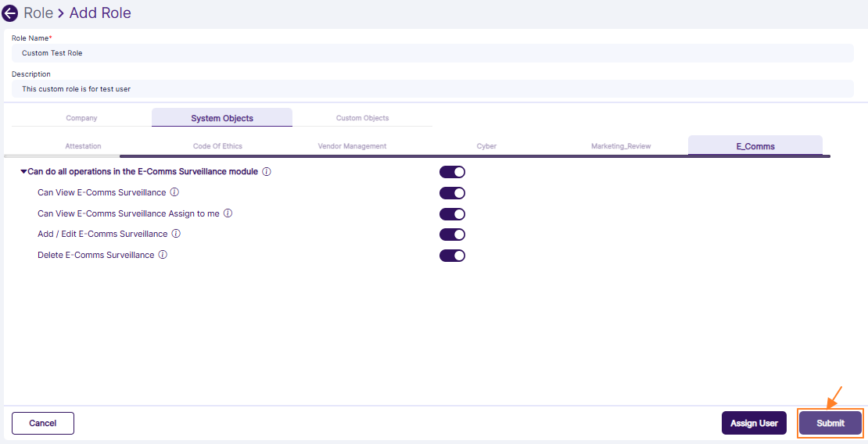Disable Can View E-Comms Surveillance toggle
This screenshot has height=444, width=868.
coord(452,193)
